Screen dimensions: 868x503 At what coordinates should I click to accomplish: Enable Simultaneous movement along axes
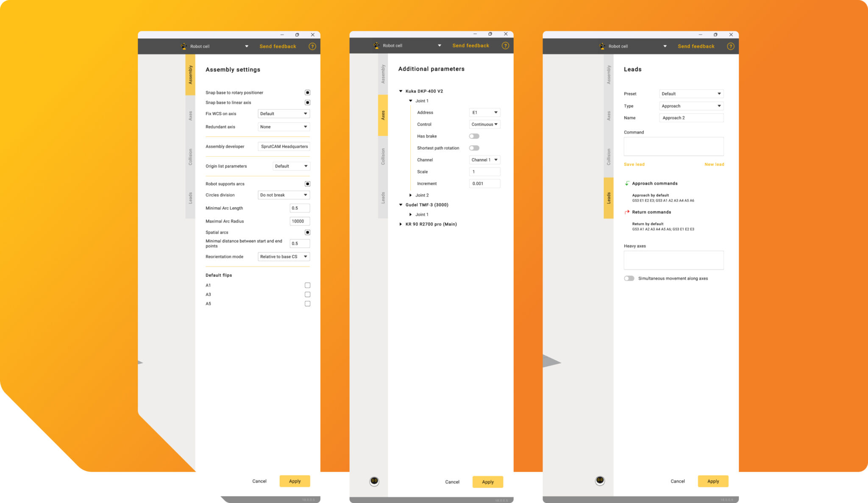click(629, 278)
